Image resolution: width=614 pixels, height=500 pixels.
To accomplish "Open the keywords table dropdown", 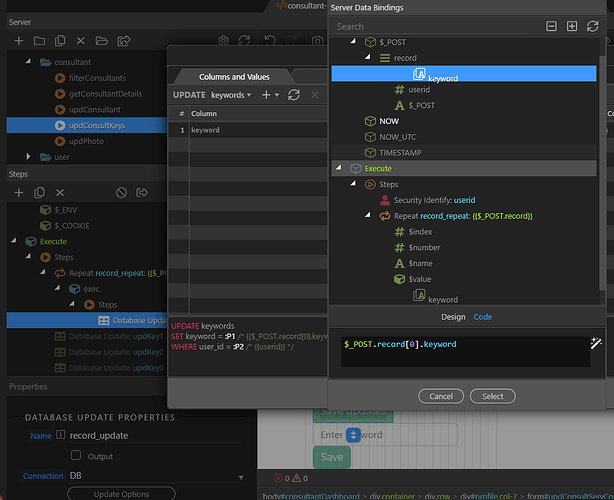I will tap(231, 95).
